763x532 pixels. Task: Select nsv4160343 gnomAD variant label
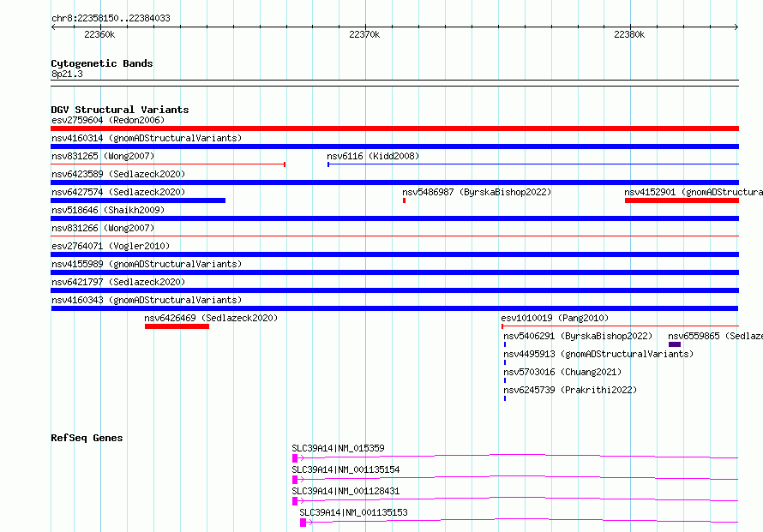click(x=147, y=300)
